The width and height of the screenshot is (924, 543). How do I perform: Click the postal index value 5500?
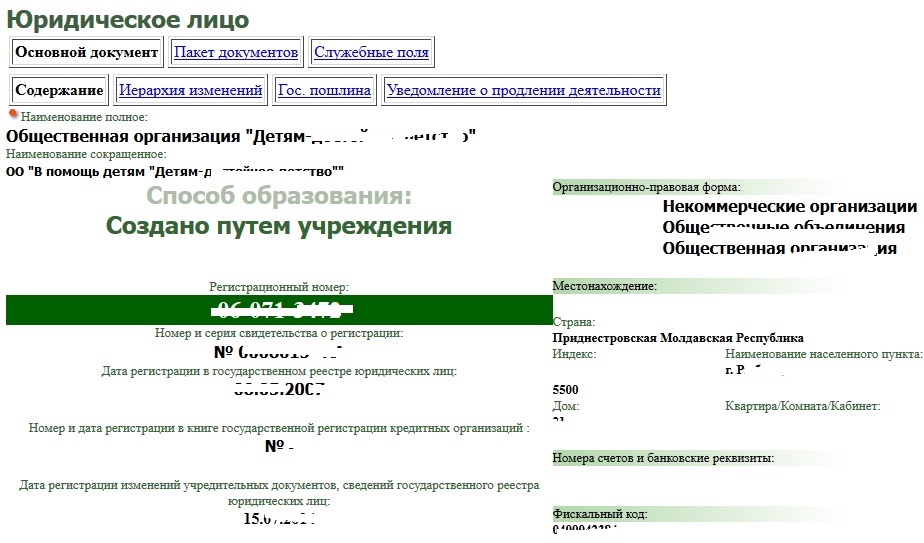click(565, 390)
